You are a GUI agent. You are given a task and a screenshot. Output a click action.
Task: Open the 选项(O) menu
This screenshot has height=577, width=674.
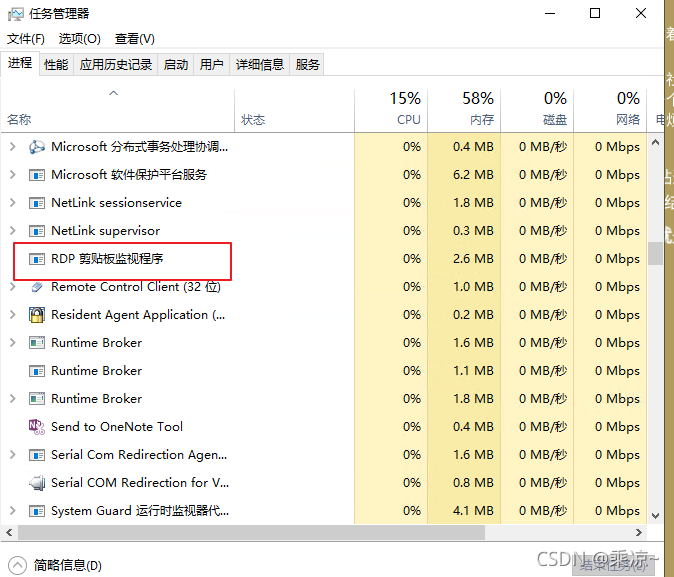tap(80, 39)
